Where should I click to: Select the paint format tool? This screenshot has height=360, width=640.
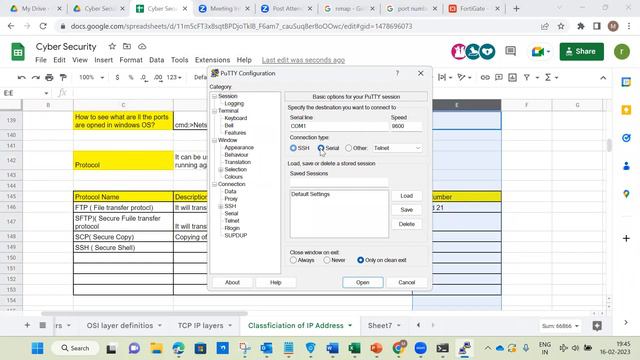click(x=63, y=77)
